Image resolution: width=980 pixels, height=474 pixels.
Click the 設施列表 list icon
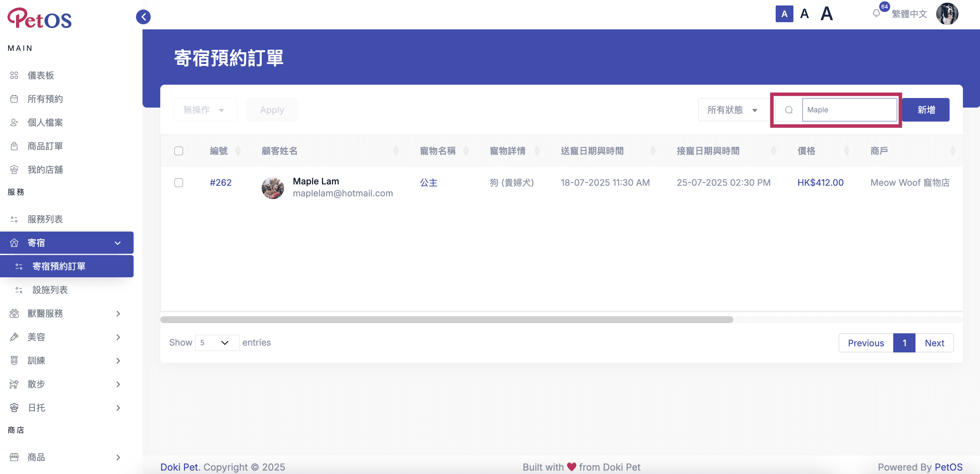click(x=19, y=290)
